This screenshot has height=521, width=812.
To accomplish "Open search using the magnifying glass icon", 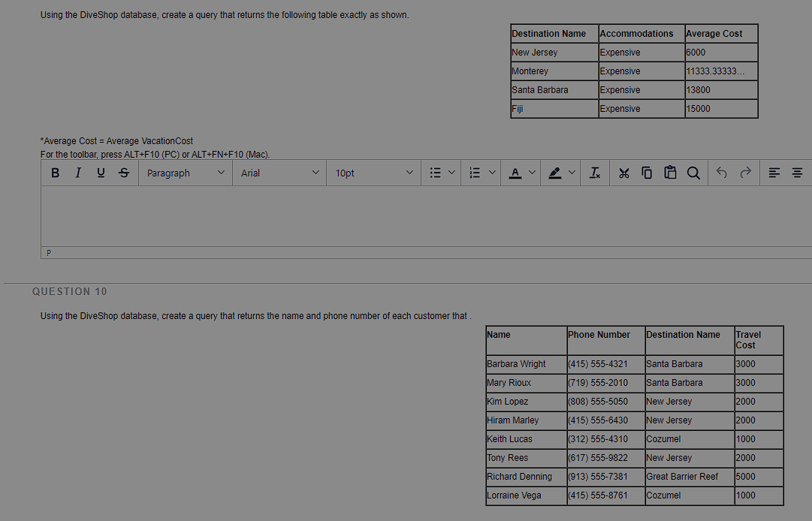I will tap(693, 173).
